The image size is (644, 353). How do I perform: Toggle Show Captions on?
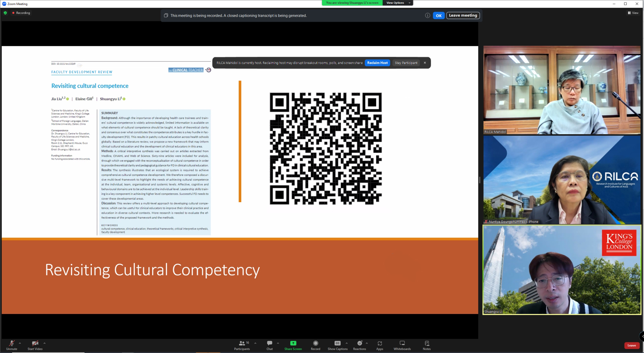point(337,343)
